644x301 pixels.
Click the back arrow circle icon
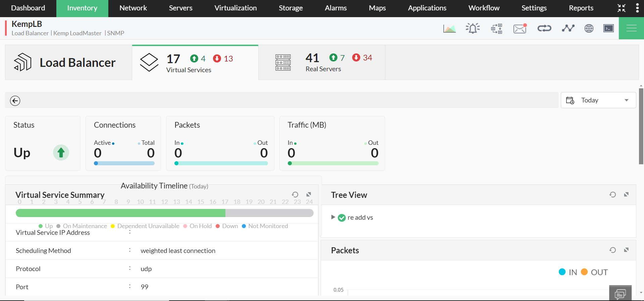15,101
